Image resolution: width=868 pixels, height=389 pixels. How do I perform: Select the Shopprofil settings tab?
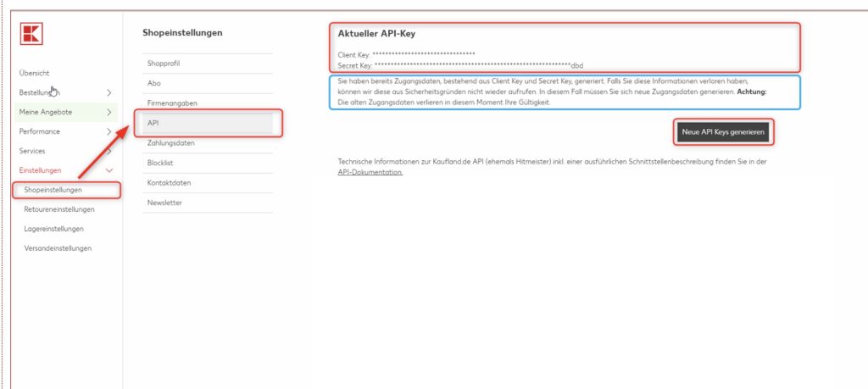click(x=208, y=64)
